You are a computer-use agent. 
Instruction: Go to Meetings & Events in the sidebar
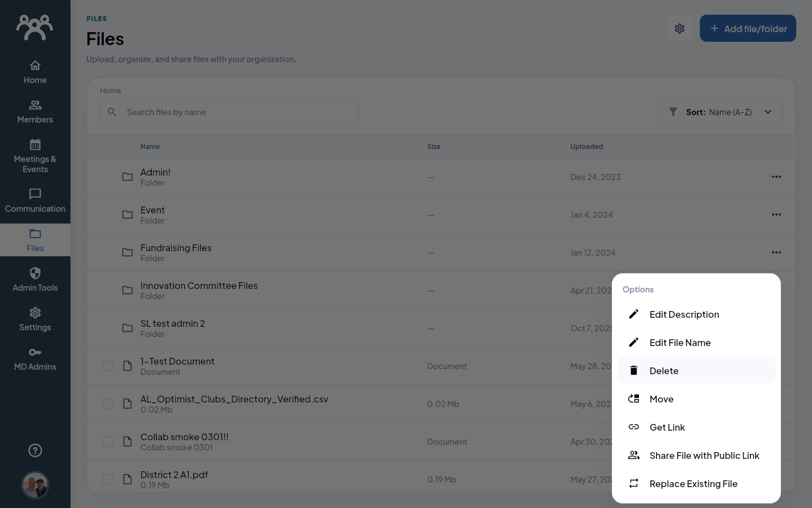coord(35,156)
